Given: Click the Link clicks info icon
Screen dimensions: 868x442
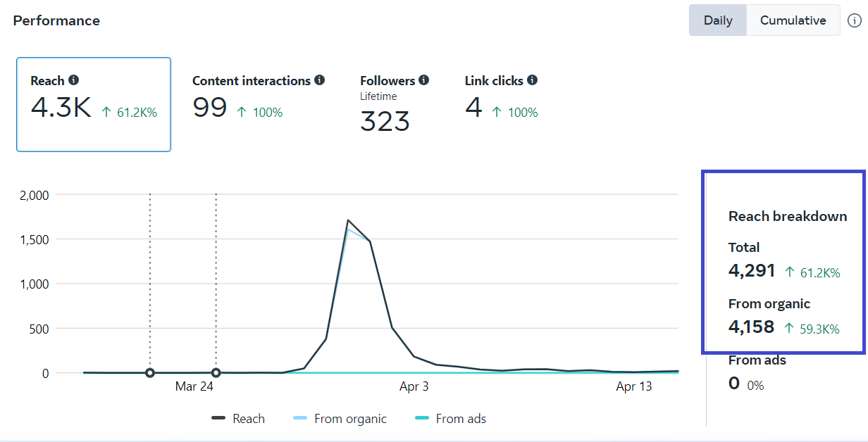Looking at the screenshot, I should [x=532, y=80].
